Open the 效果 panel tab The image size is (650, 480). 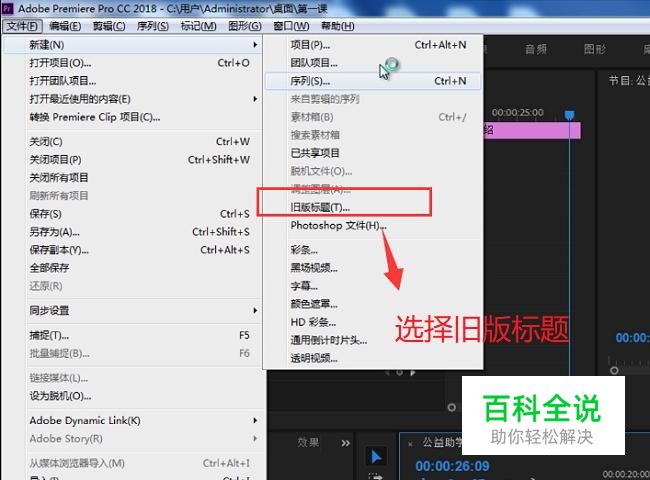pyautogui.click(x=308, y=442)
